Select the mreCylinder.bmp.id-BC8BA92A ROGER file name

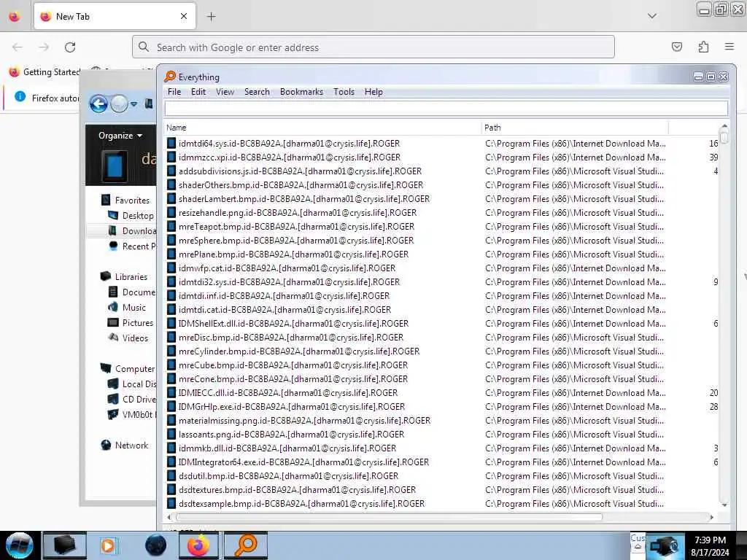(x=298, y=351)
